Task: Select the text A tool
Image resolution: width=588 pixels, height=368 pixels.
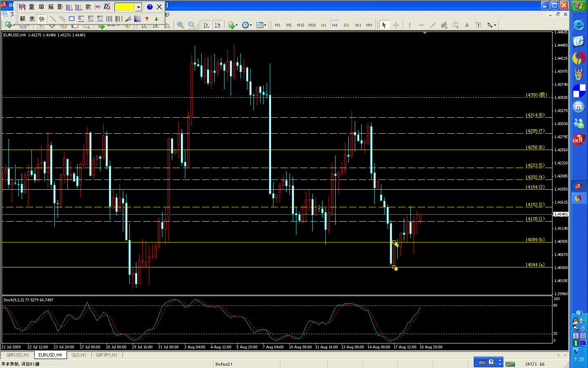Action: [x=467, y=25]
